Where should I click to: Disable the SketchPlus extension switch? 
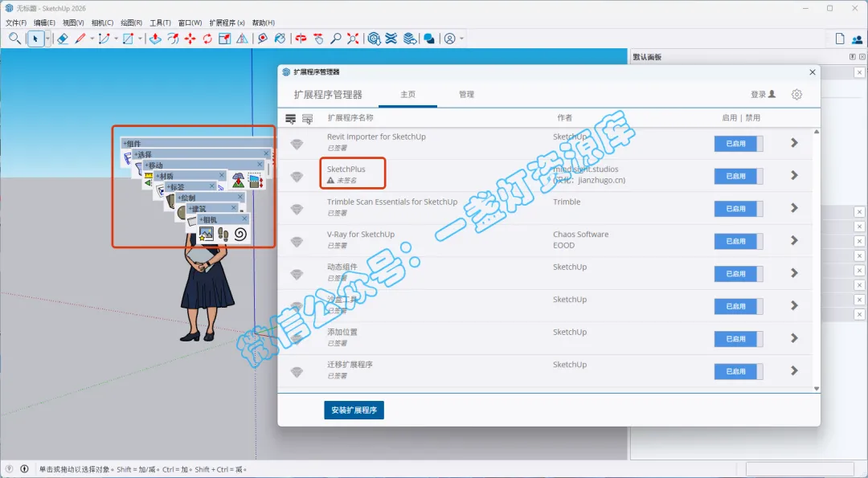739,176
